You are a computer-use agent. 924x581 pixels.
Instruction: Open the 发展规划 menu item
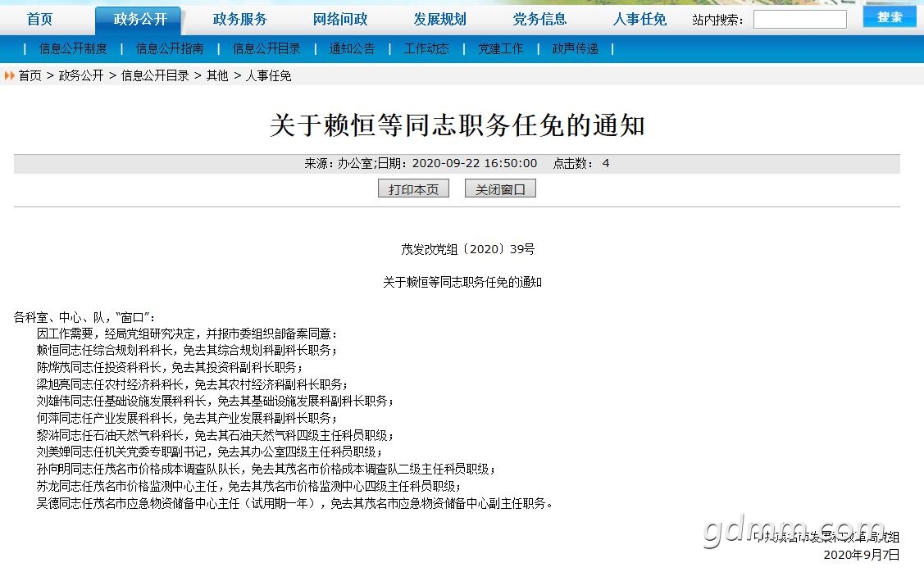pos(439,20)
